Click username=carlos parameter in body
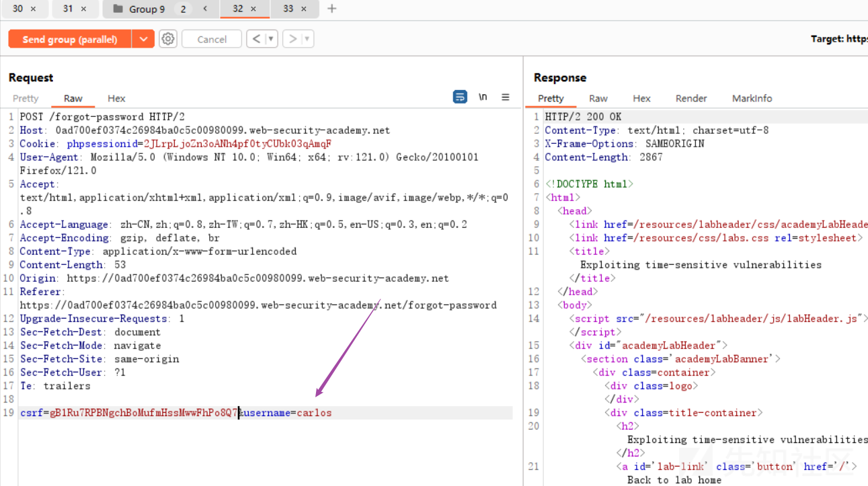The width and height of the screenshot is (868, 486). (x=288, y=413)
